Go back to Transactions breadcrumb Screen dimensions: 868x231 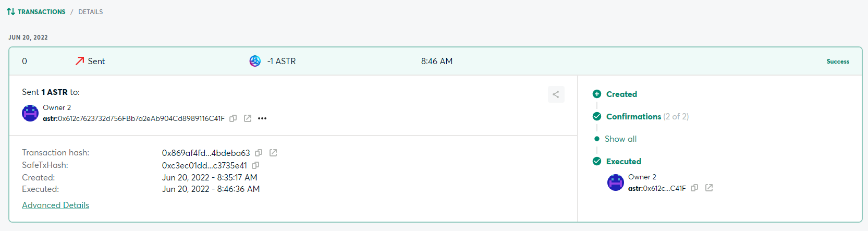click(41, 11)
